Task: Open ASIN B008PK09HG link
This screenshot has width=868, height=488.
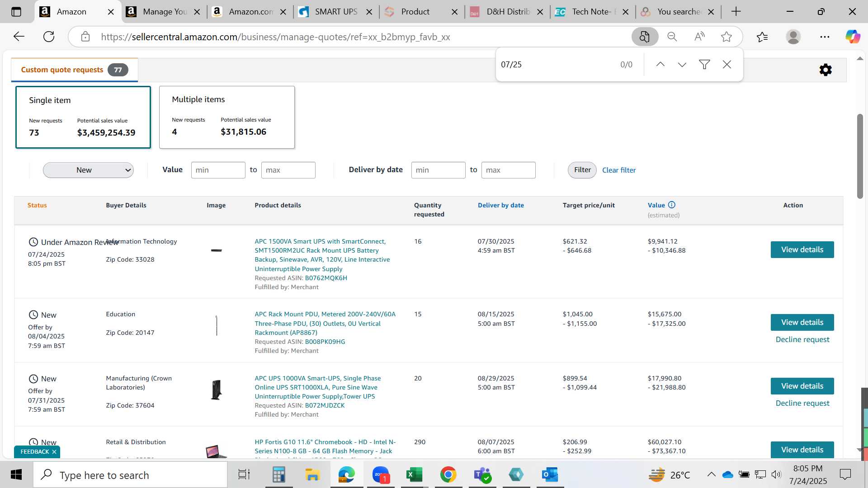Action: 325,342
